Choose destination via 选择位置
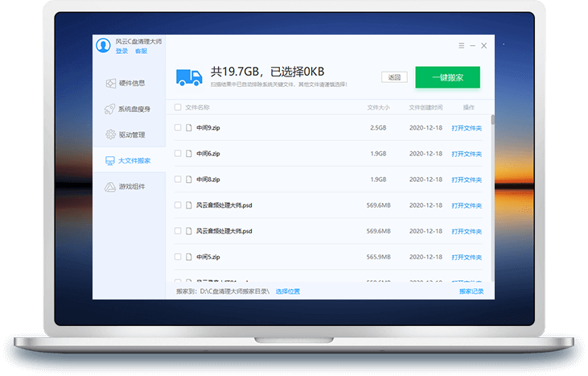588x376 pixels. coord(287,291)
